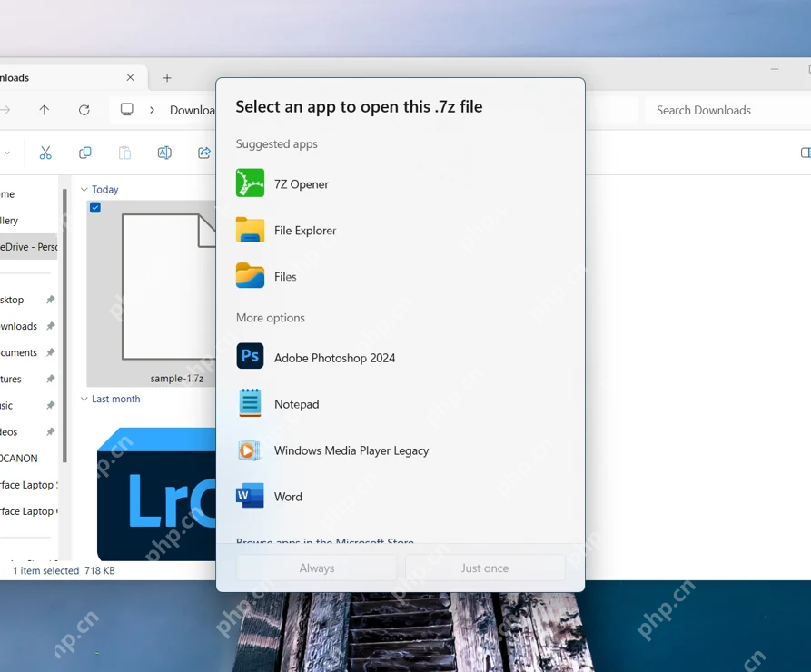Expand breadcrumb chevron before Downloads
This screenshot has width=811, height=672.
pyautogui.click(x=152, y=110)
